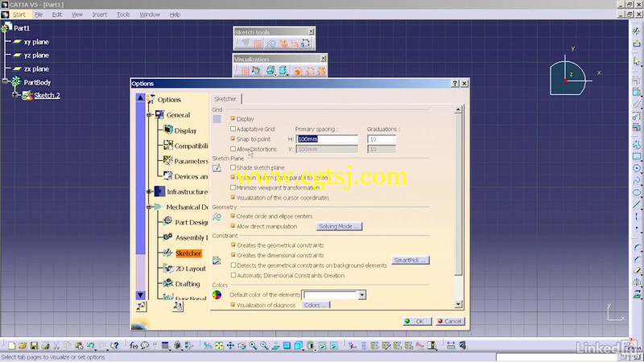Open Default color of elements dropdown arrow
Image resolution: width=644 pixels, height=362 pixels.
(361, 294)
